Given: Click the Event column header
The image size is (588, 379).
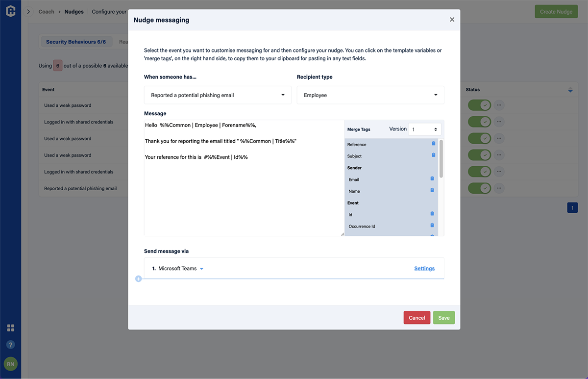Looking at the screenshot, I should click(x=49, y=90).
